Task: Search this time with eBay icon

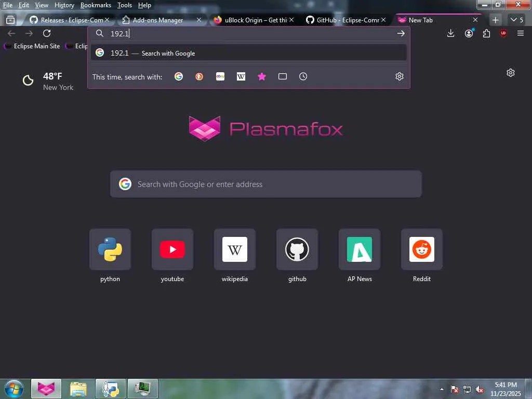Action: [x=220, y=76]
